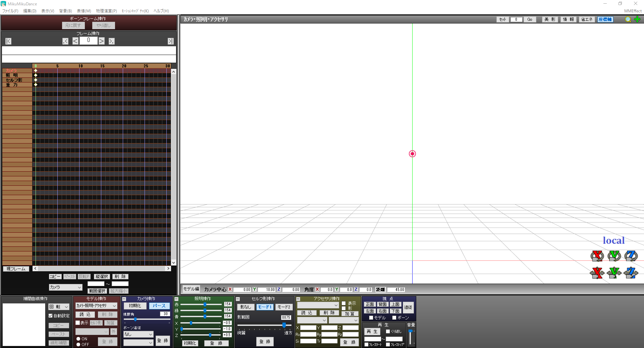Toggle the 表示 checkbox in モデル操作
Viewport: 644px width, 348px height.
[x=77, y=323]
